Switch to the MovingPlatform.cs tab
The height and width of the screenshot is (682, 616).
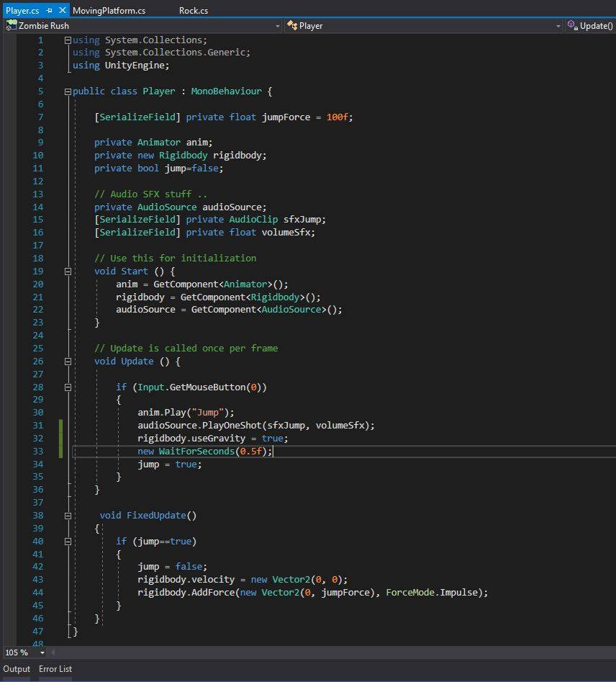109,10
